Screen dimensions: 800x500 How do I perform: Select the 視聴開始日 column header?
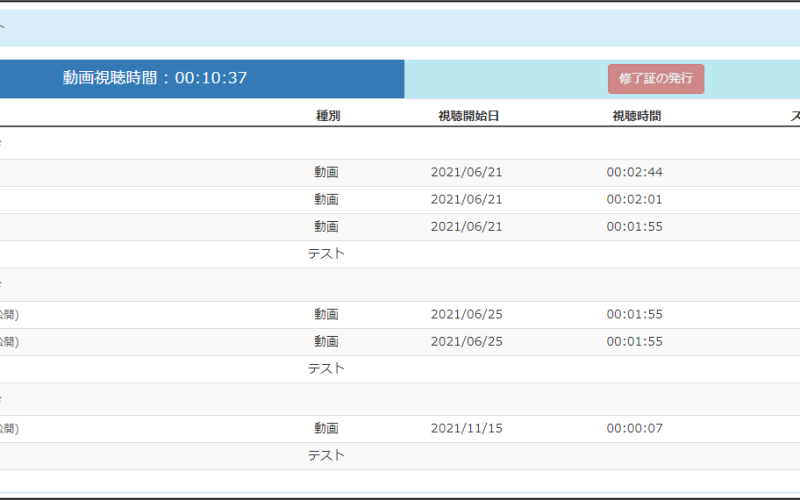(468, 116)
